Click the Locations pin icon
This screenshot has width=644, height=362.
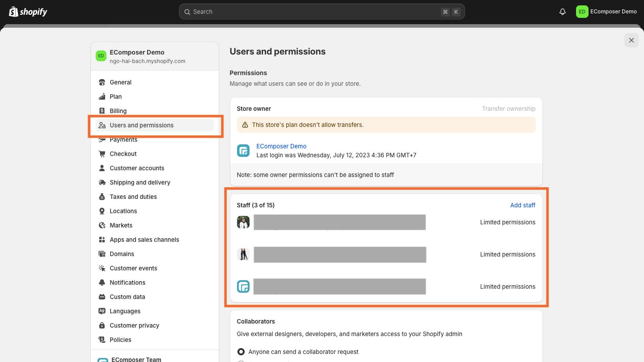[x=102, y=211]
